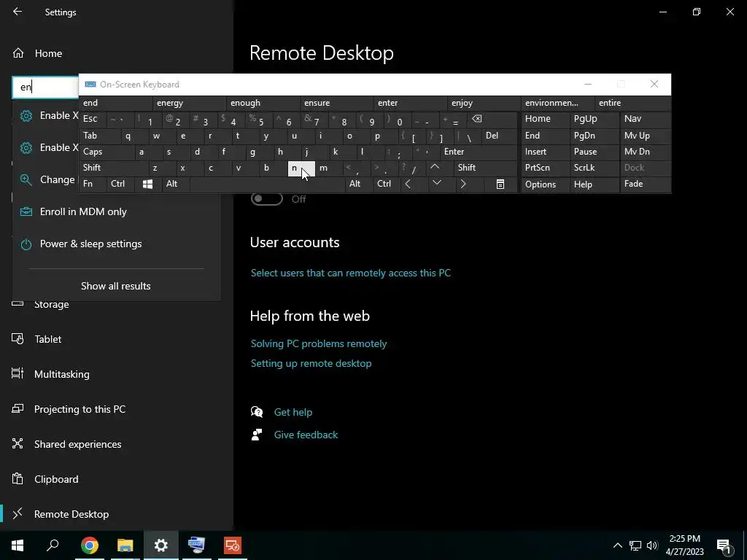Click the PgUp key on keyboard
747x560 pixels.
(x=594, y=119)
